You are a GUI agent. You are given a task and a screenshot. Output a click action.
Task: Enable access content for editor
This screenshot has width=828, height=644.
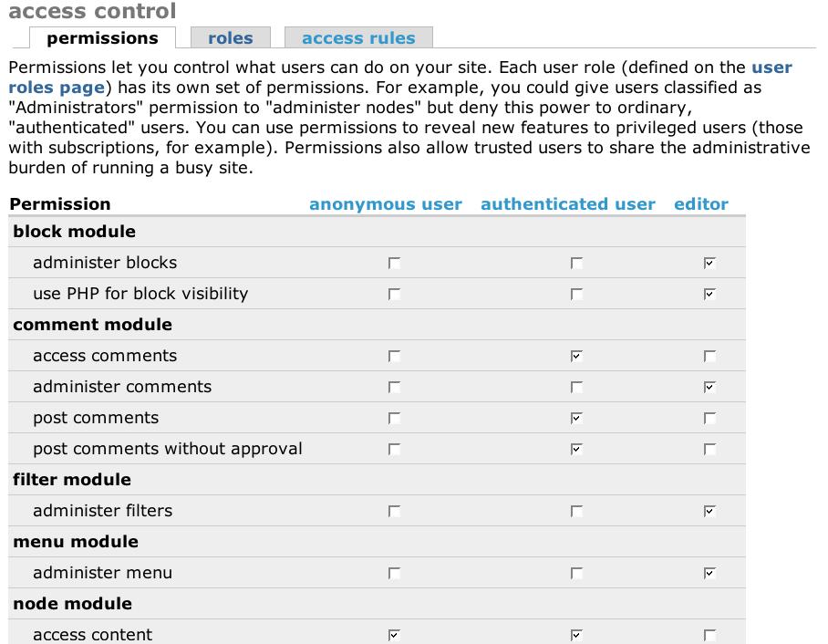[709, 636]
